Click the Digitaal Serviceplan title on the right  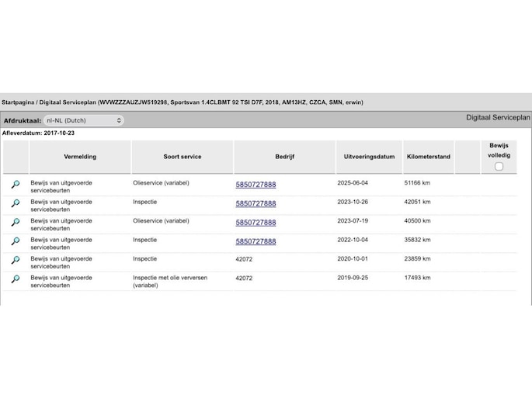tap(498, 117)
